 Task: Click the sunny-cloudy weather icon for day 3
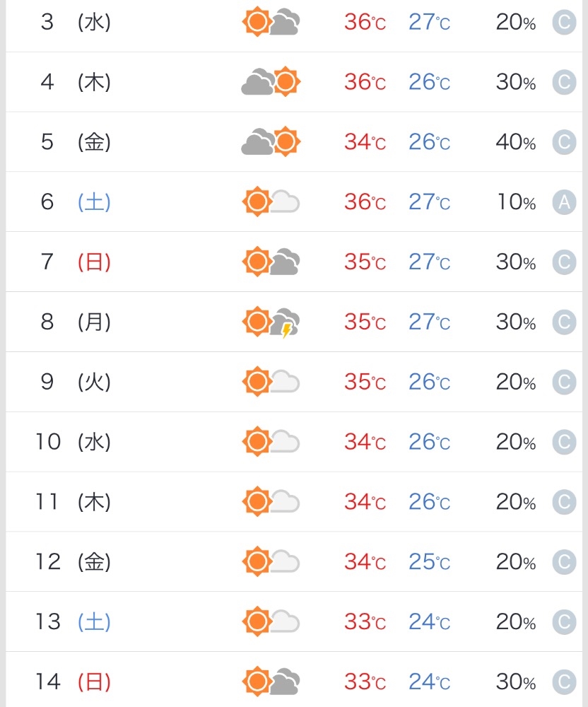pyautogui.click(x=271, y=22)
